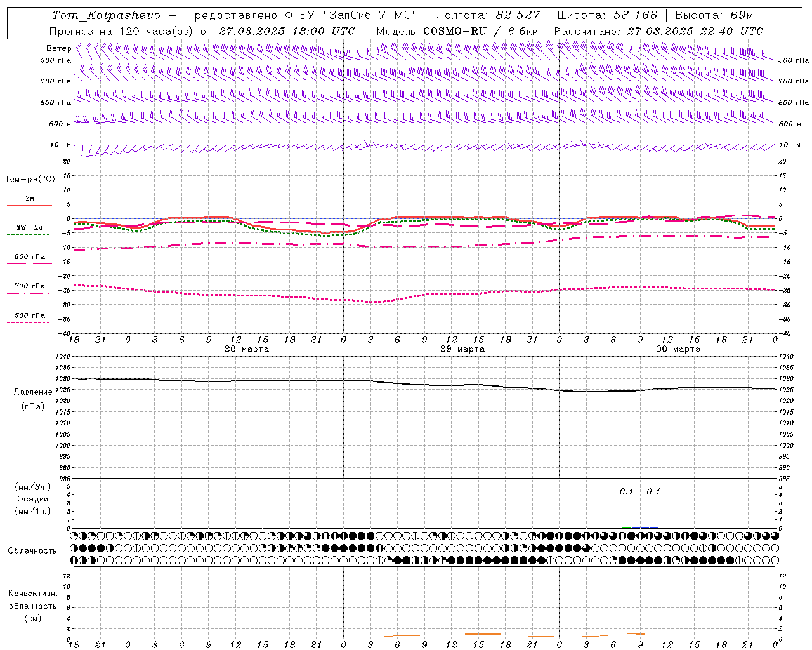Click the Осадки panel label
Viewport: 812px width, 650px height.
coord(33,499)
